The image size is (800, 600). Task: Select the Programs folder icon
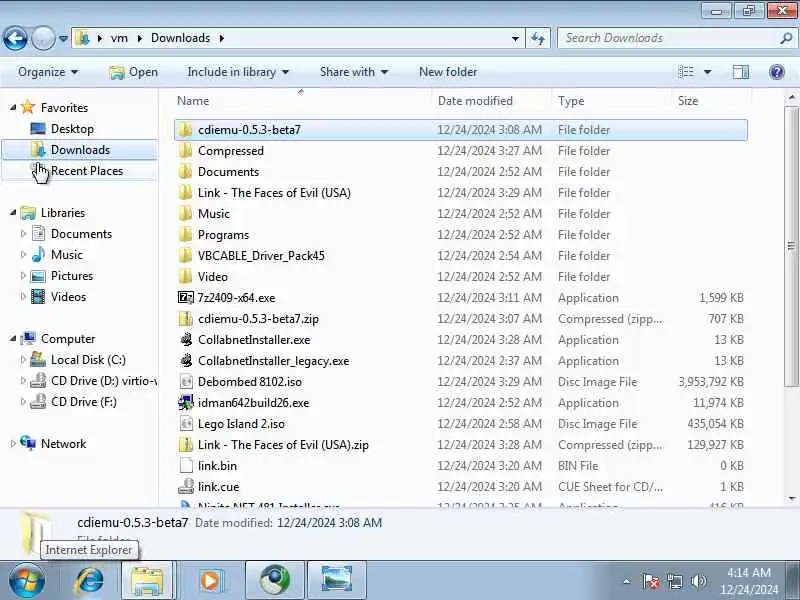[185, 235]
